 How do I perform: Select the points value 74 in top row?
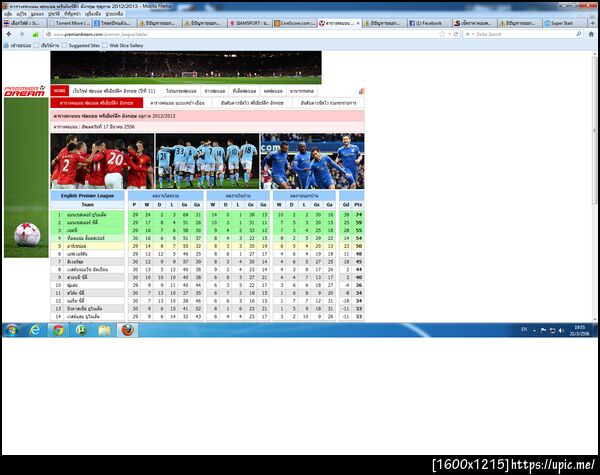pos(359,215)
